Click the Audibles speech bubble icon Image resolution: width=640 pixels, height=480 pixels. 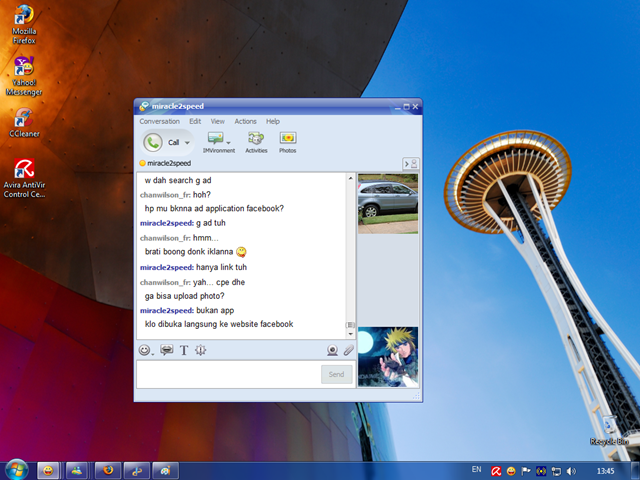(x=166, y=351)
